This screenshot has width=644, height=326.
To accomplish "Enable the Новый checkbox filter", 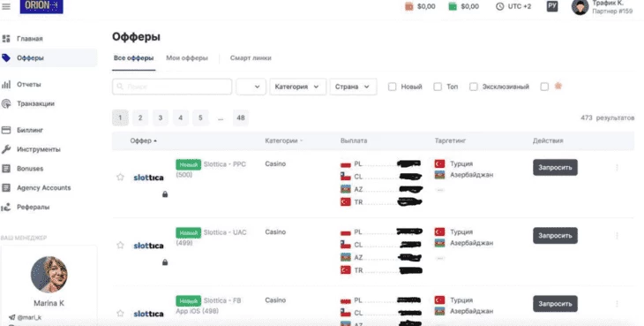I will [393, 87].
